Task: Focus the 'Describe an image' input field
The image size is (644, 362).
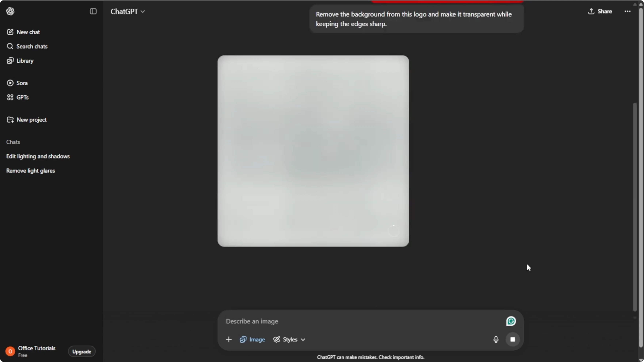Action: click(x=363, y=321)
